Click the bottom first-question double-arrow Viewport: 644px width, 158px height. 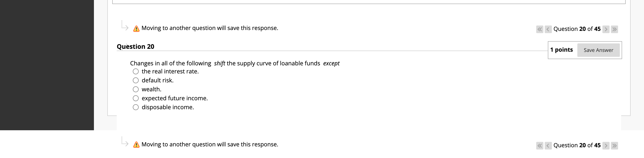(x=540, y=145)
